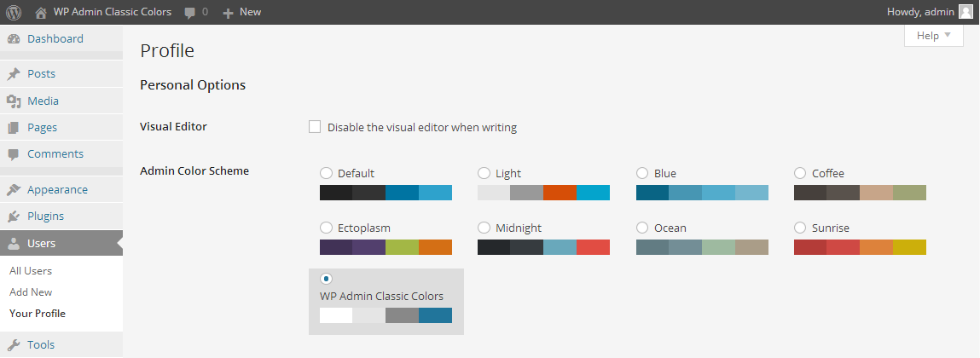Select the Coffee color scheme radio
This screenshot has width=980, height=358.
pyautogui.click(x=800, y=173)
